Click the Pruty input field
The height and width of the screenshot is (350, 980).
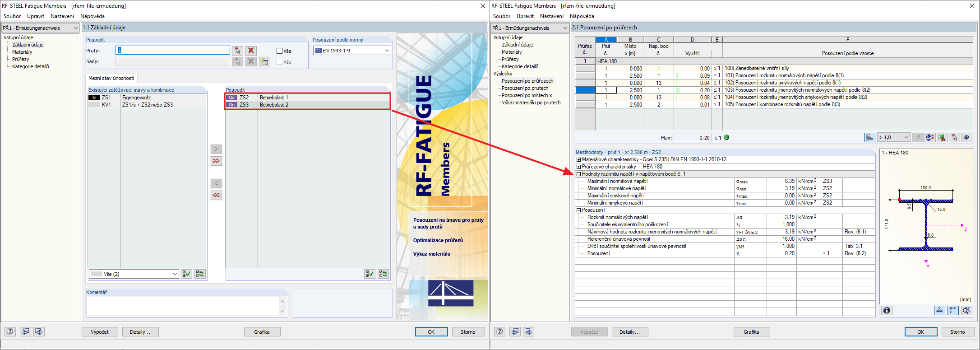173,50
